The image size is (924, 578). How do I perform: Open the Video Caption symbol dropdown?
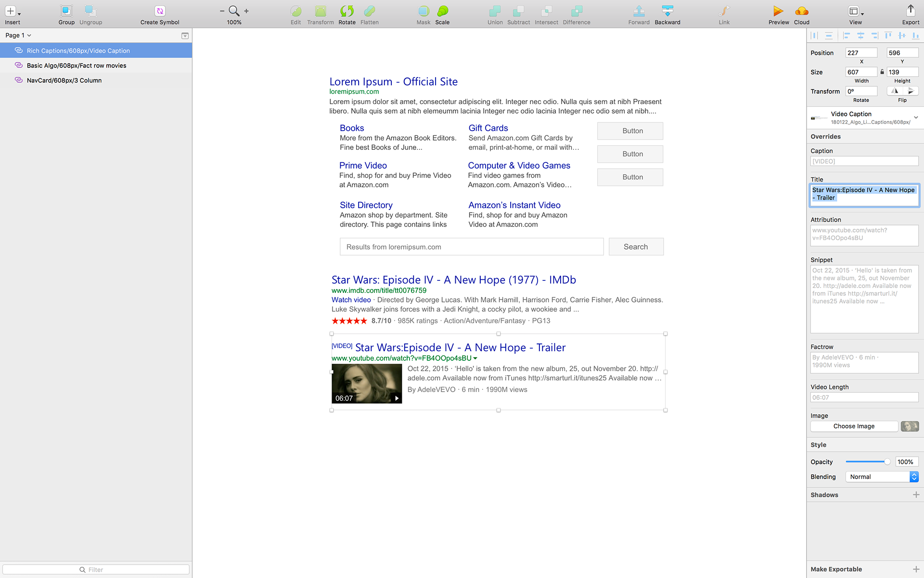pos(916,118)
